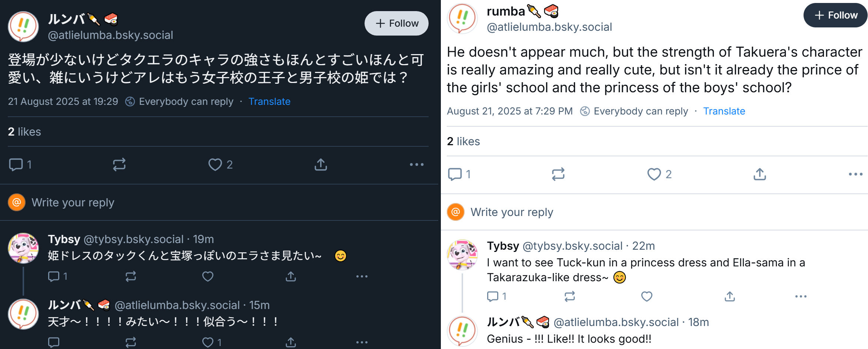
Task: Share the main post in light panel
Action: (x=759, y=174)
